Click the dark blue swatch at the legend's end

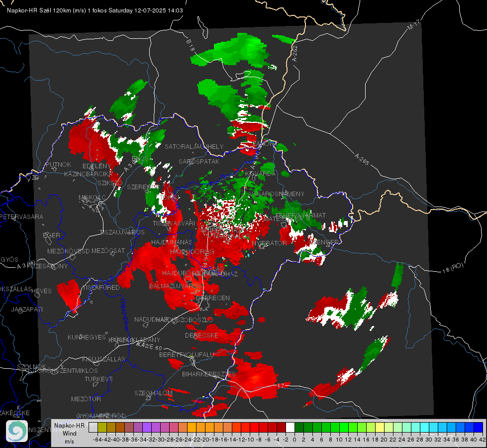coord(479,427)
